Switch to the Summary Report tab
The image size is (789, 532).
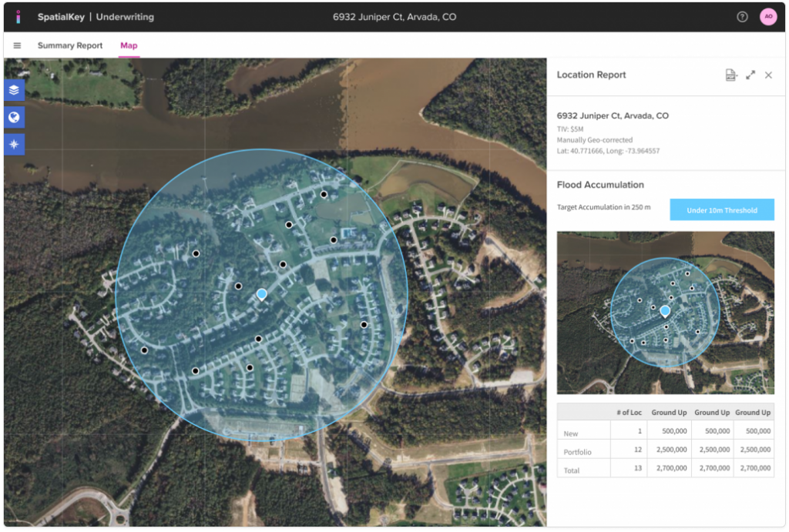pos(69,46)
